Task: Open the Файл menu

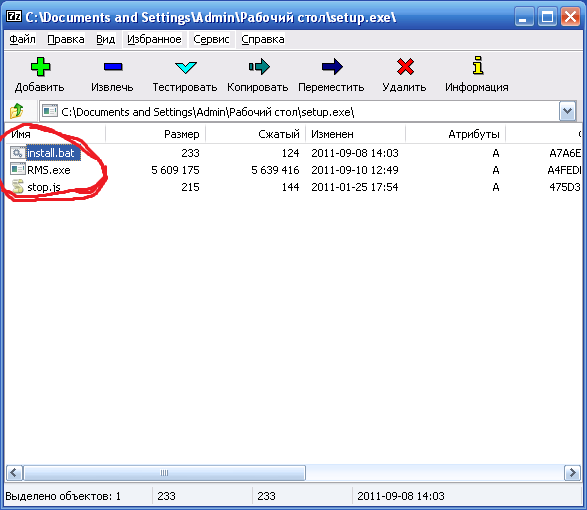Action: pyautogui.click(x=22, y=39)
